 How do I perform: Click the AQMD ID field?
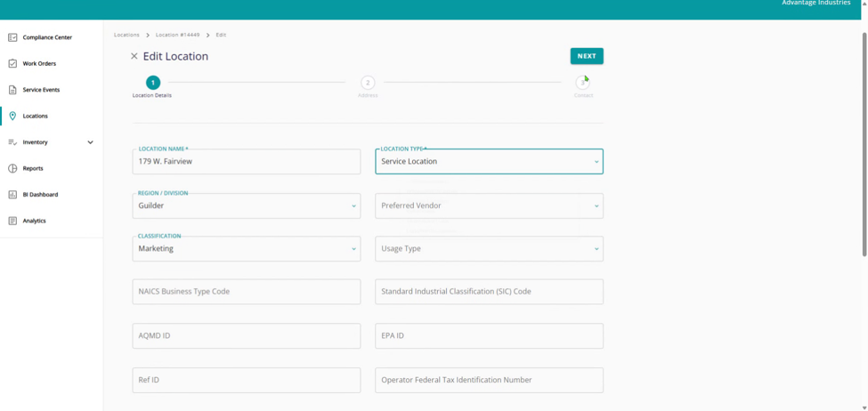click(x=247, y=335)
